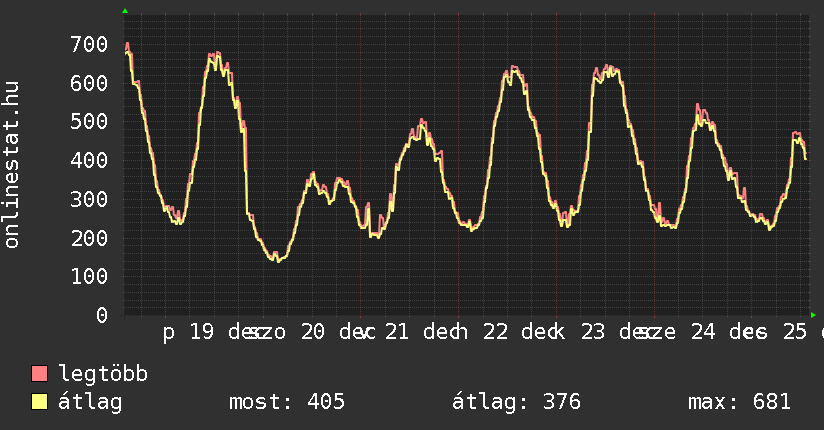Click the "max: 681" statistic

click(739, 402)
